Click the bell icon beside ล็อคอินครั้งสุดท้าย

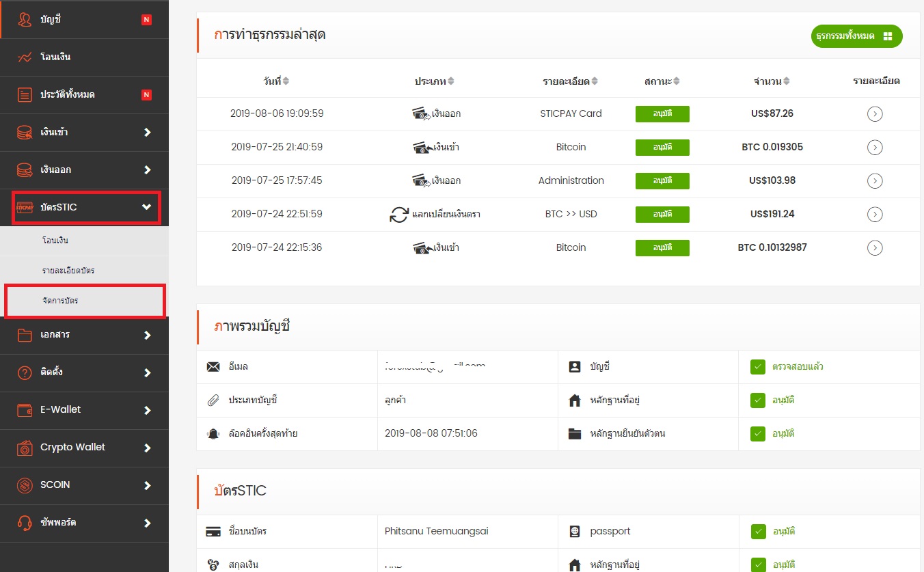(213, 434)
